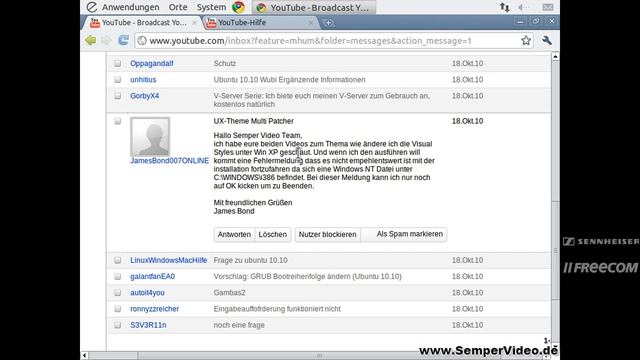Viewport: 640px width, 360px height.
Task: Open Chrome wrench settings menu
Action: 547,40
